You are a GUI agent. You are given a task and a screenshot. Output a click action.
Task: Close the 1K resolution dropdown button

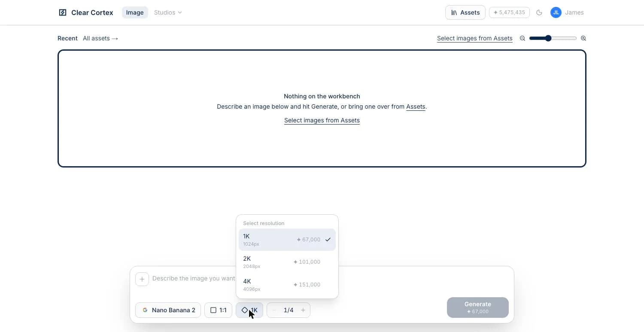[249, 310]
